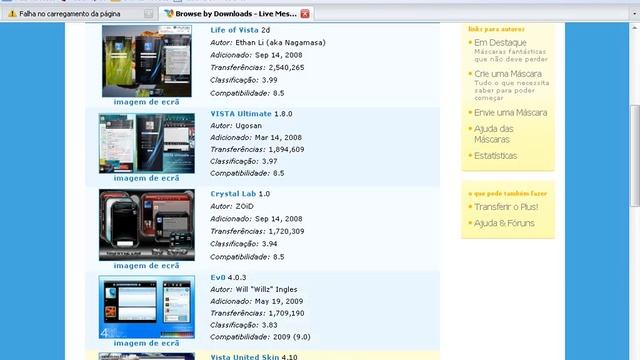Click the vertical scrollbar thumb
Screen dimensions: 640x360
pyautogui.click(x=635, y=157)
